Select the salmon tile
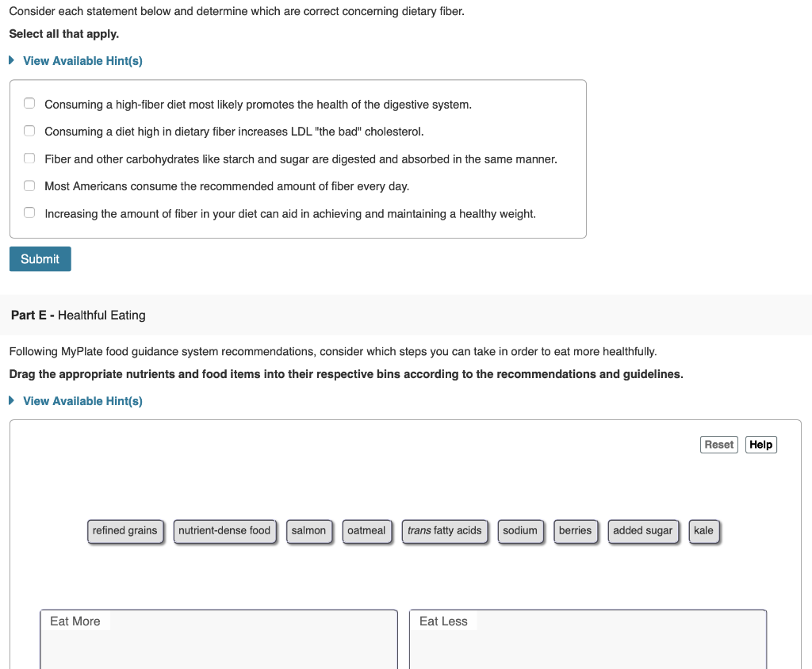This screenshot has height=669, width=812. click(309, 530)
